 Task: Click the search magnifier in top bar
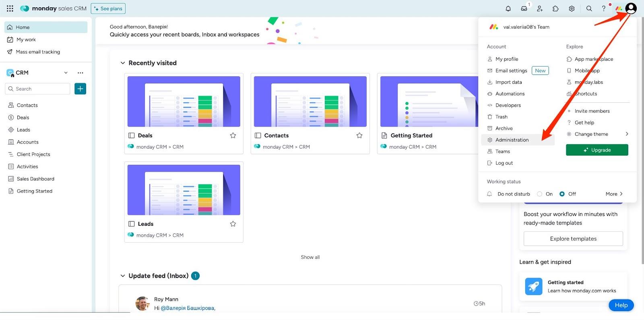(589, 8)
